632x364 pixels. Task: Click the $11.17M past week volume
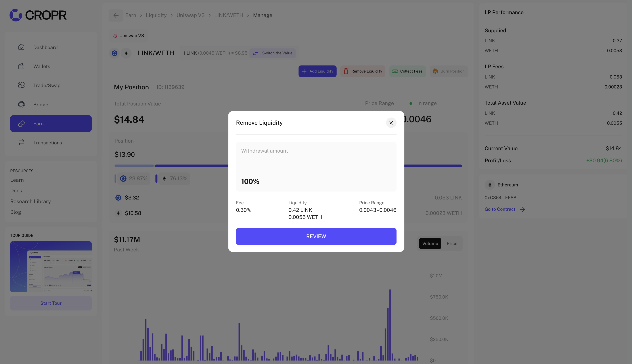127,239
